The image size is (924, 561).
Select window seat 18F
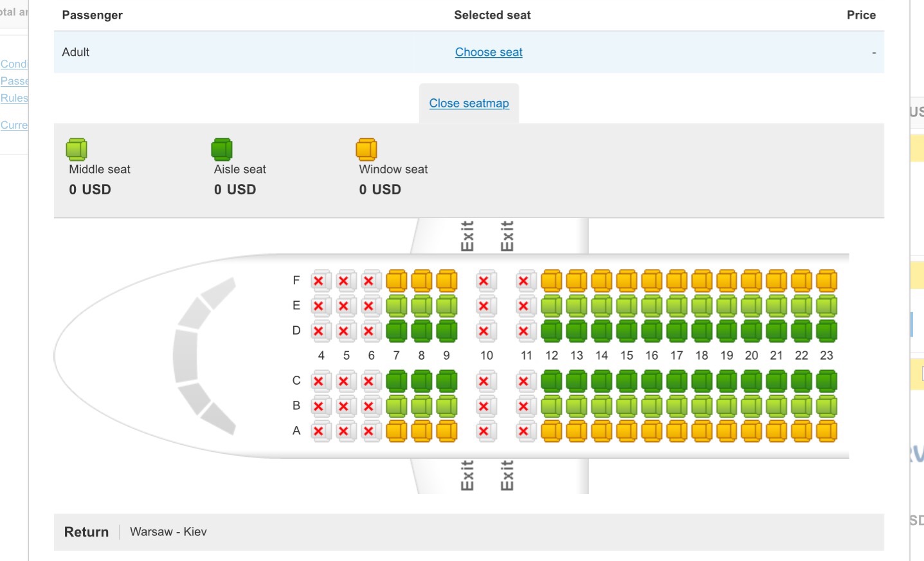[x=702, y=281]
